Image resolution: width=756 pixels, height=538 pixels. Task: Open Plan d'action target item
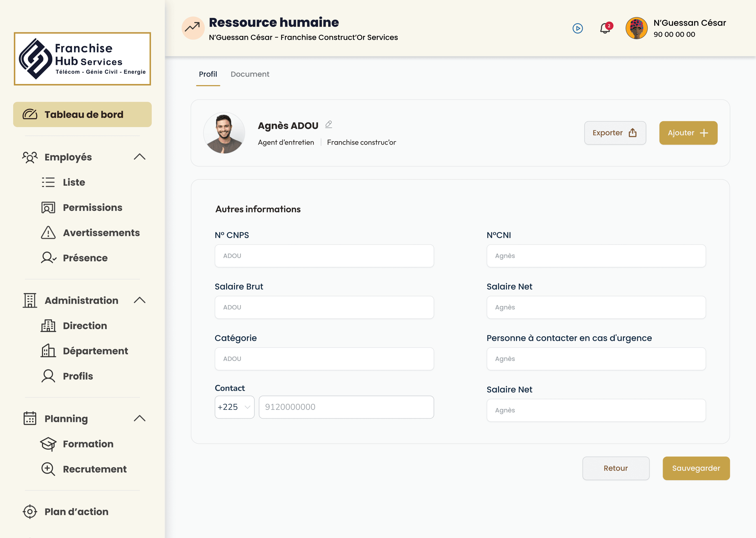pyautogui.click(x=76, y=512)
